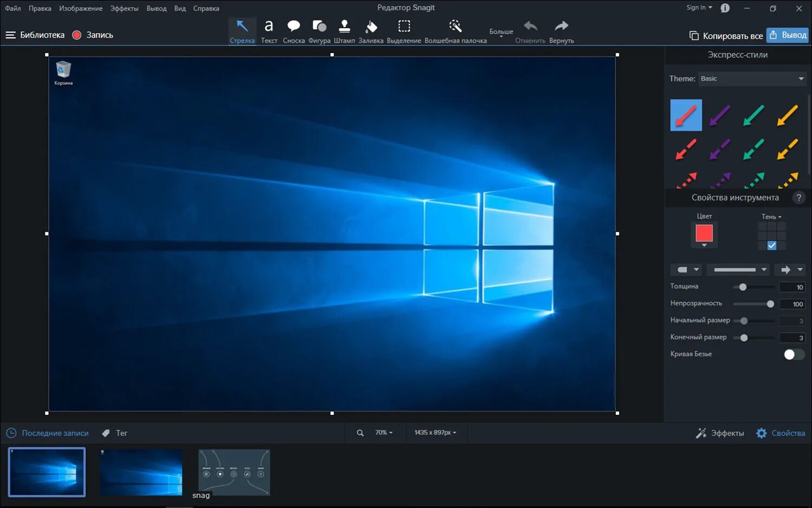The width and height of the screenshot is (812, 508).
Task: Select the first Windows wallpaper thumbnail
Action: pos(47,472)
